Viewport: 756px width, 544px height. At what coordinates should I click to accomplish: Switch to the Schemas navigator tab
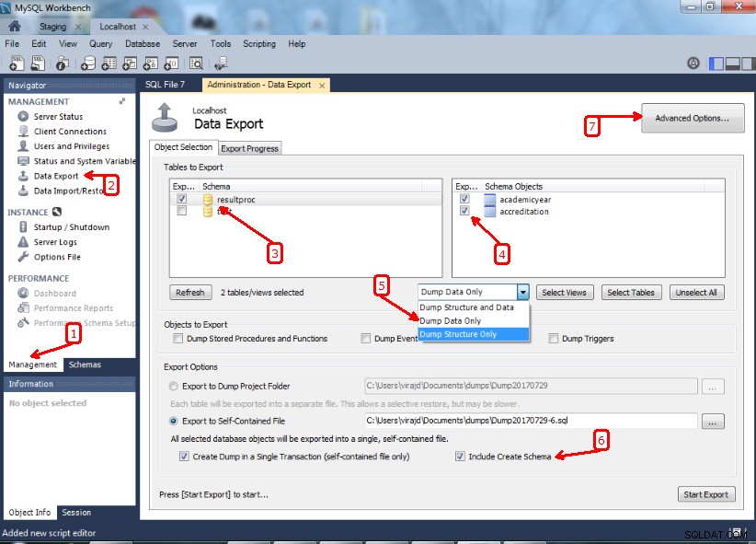coord(85,365)
